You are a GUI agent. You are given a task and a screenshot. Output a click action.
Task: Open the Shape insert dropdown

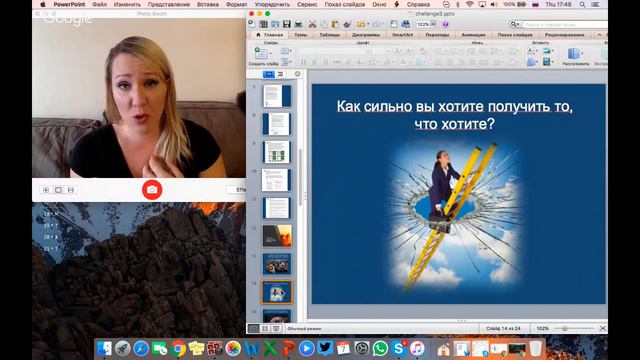532,62
